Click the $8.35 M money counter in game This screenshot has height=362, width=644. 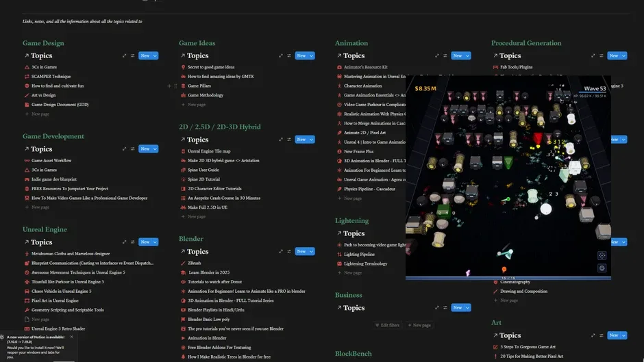425,89
